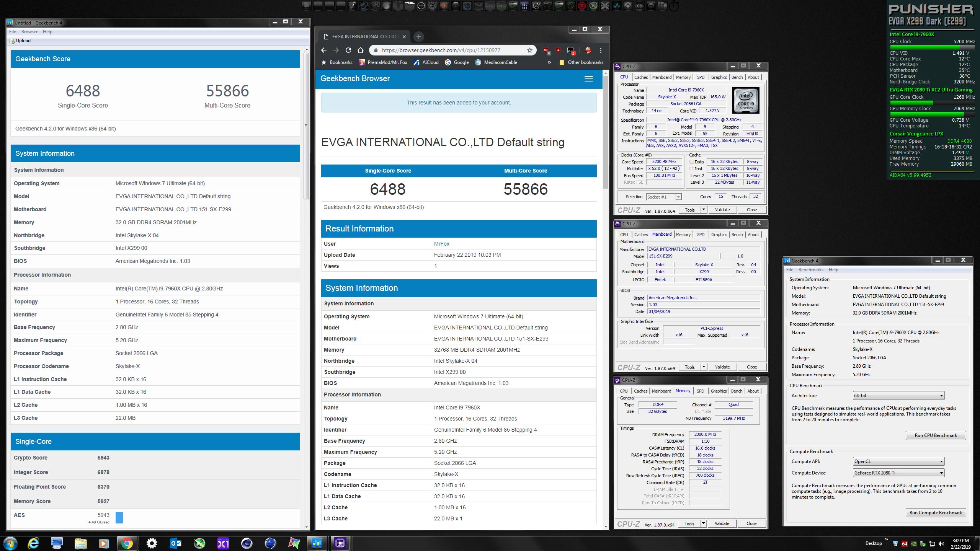The width and height of the screenshot is (980, 551).
Task: Click the Chrome home icon
Action: tap(360, 50)
